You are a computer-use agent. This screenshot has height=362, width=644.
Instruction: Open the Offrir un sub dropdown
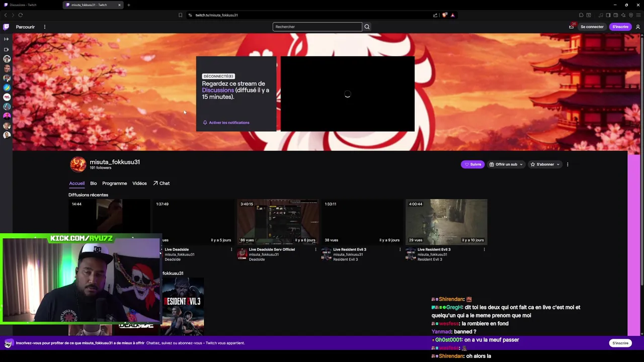point(506,164)
